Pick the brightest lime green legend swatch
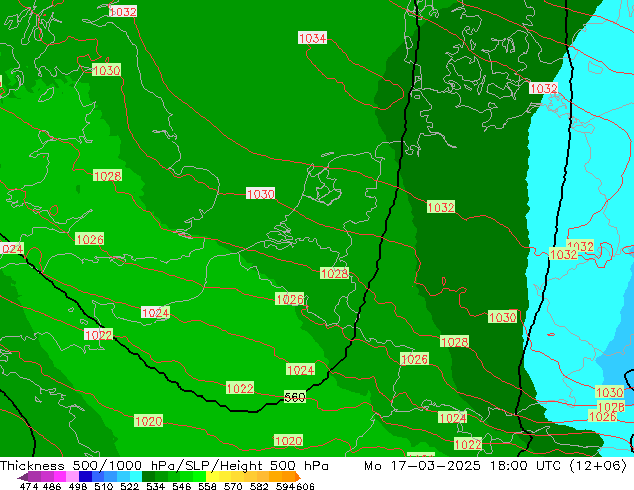Screen dimensions: 634x490 point(200,477)
